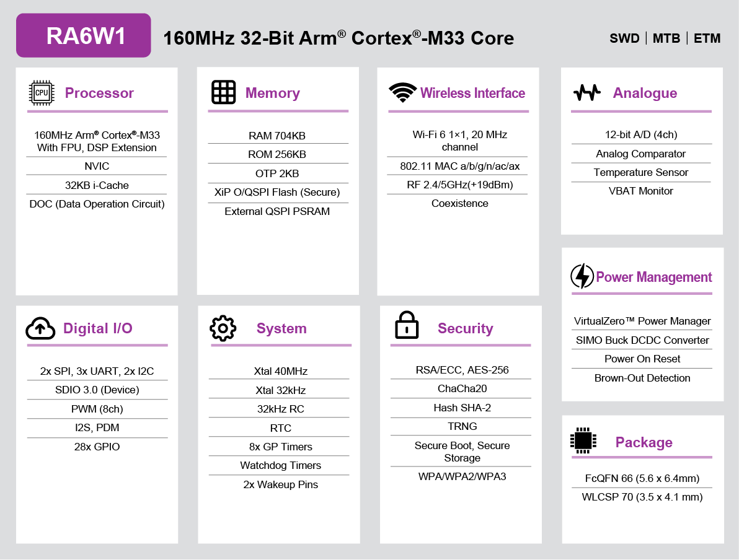
Task: Click the WLCSP 70 package entry
Action: click(x=642, y=497)
